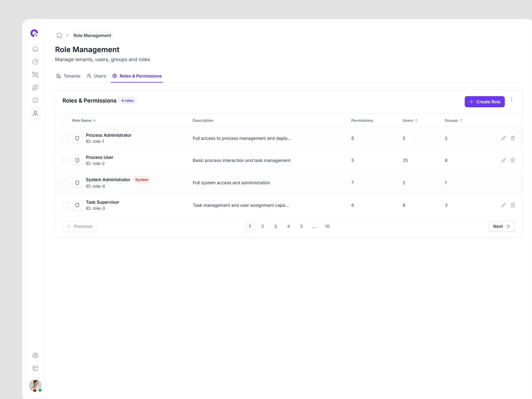532x399 pixels.
Task: Select the Process Administrator row checkbox
Action: 66,138
